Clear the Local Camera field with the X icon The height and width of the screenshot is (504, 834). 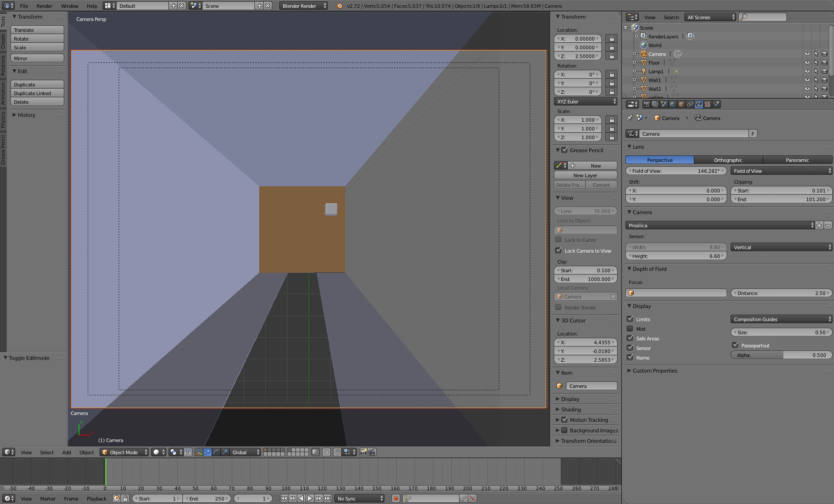click(x=613, y=296)
